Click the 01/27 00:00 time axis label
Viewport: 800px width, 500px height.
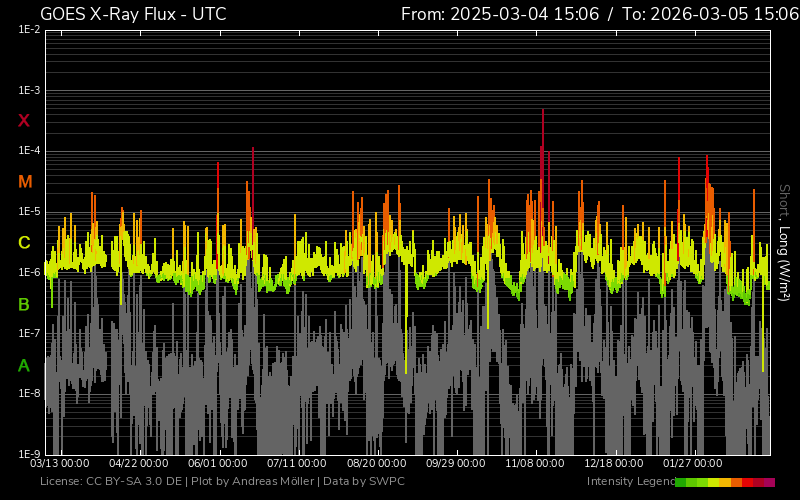[693, 463]
